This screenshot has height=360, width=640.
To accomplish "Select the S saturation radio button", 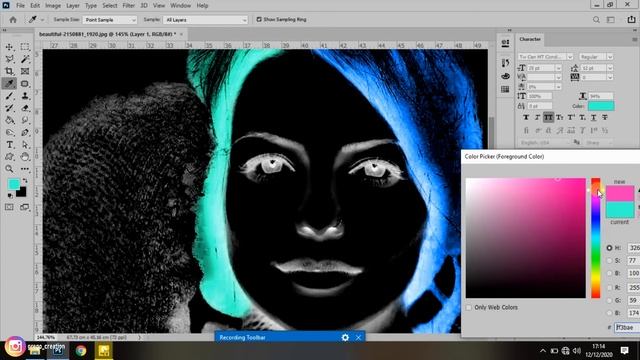I will coord(609,260).
